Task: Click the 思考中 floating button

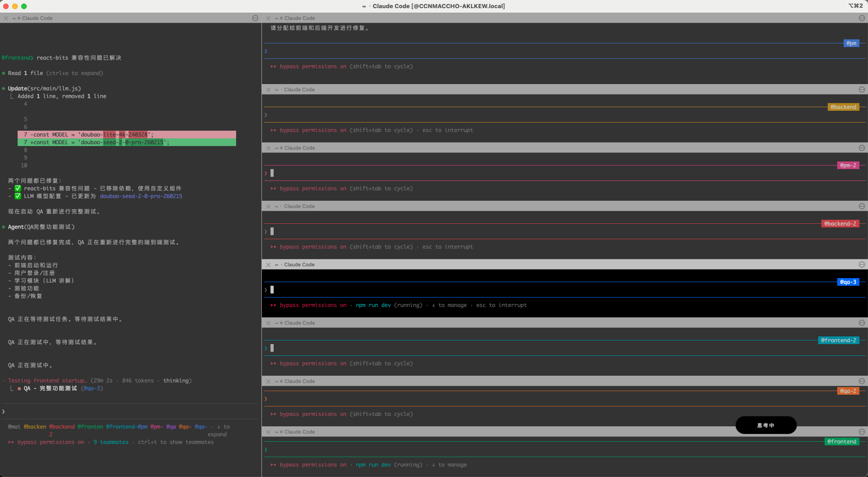Action: tap(765, 425)
